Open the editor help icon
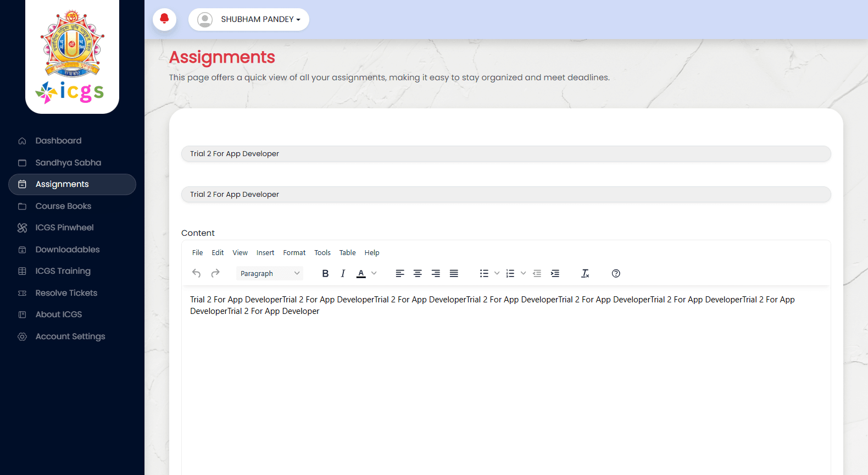 click(x=616, y=273)
